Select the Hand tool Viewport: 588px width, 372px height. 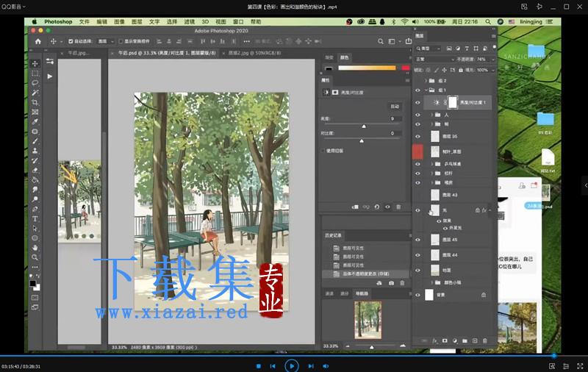(x=35, y=248)
